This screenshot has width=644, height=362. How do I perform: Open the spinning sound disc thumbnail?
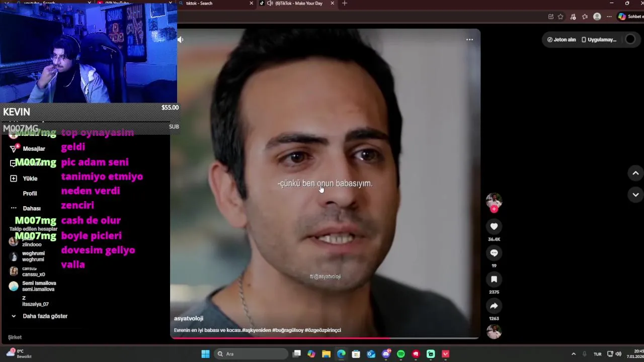pos(494,332)
